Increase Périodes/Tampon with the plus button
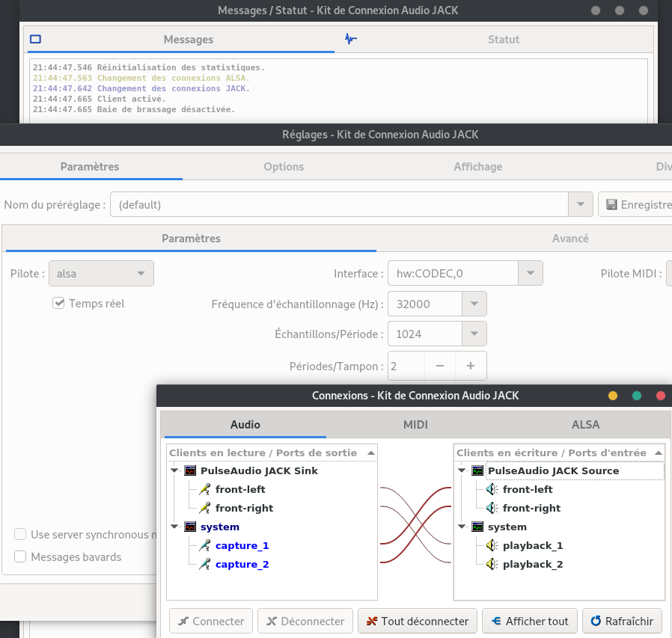The width and height of the screenshot is (672, 638). [x=471, y=366]
